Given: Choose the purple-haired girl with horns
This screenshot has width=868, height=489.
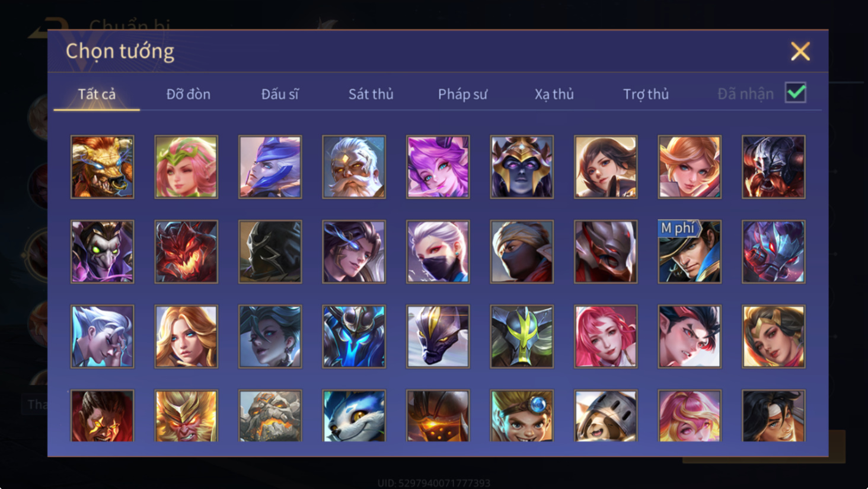Looking at the screenshot, I should [x=438, y=167].
